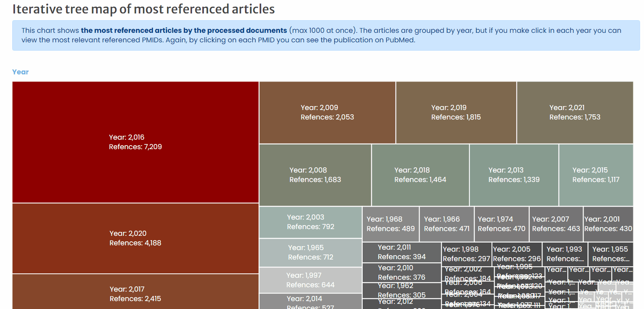Click bold 'most referenced articles' info text

coord(184,30)
